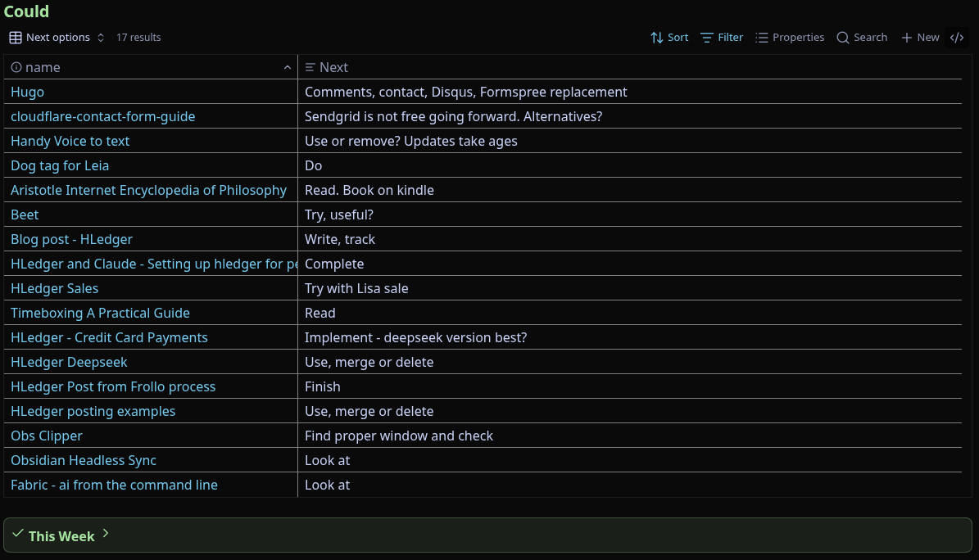Image resolution: width=979 pixels, height=560 pixels.
Task: Create a new entry with the New button
Action: pos(919,37)
